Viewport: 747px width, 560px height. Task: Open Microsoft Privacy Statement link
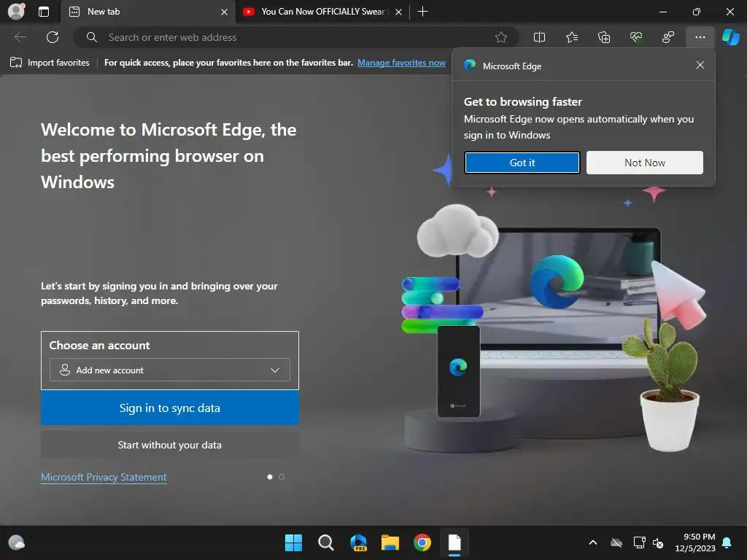104,477
